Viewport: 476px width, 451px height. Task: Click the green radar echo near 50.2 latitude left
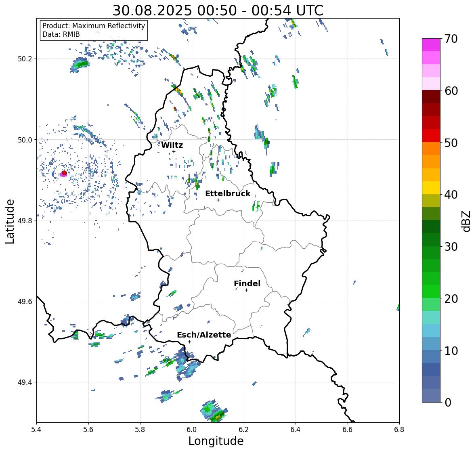80,65
